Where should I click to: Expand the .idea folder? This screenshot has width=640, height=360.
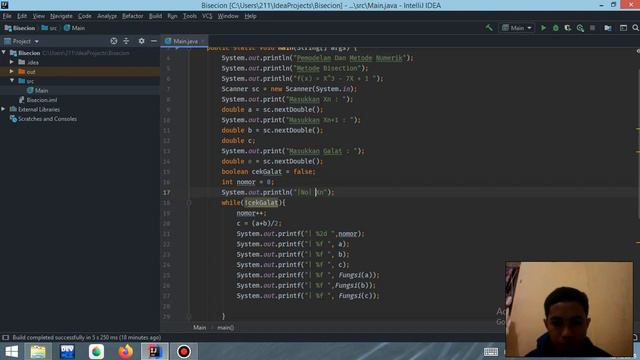12,62
